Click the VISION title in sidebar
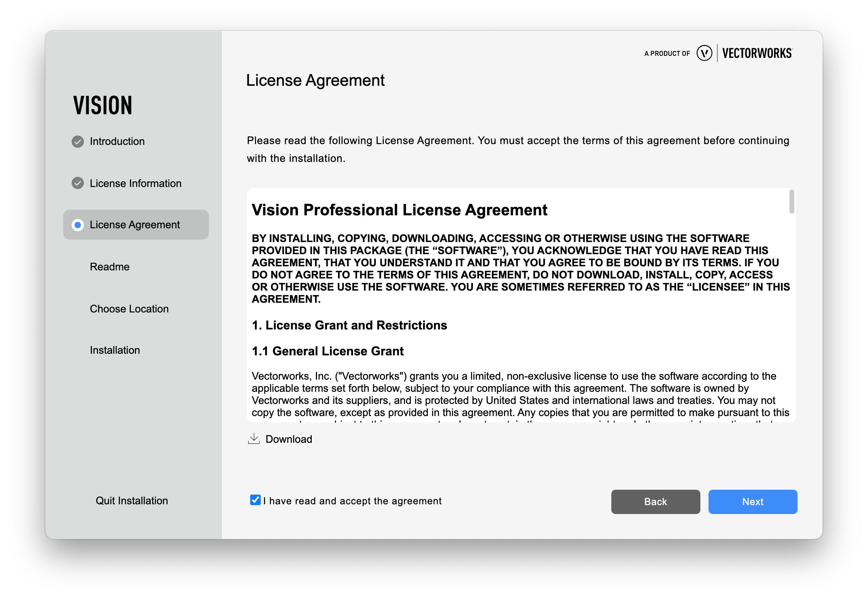Screen dimensions: 868x599 (x=103, y=106)
